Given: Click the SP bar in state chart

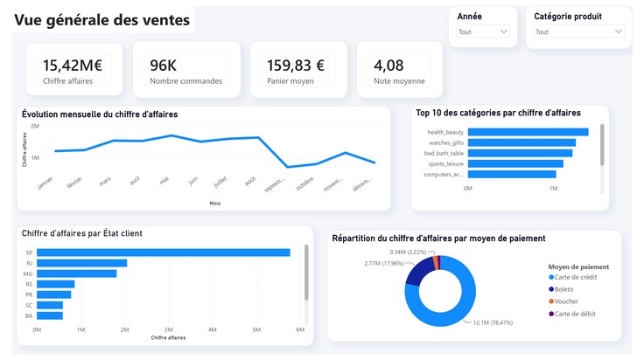Looking at the screenshot, I should click(x=164, y=253).
